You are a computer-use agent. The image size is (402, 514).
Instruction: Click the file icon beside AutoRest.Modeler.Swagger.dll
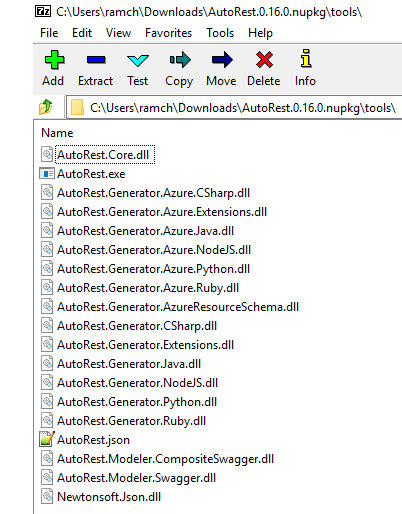pyautogui.click(x=47, y=477)
